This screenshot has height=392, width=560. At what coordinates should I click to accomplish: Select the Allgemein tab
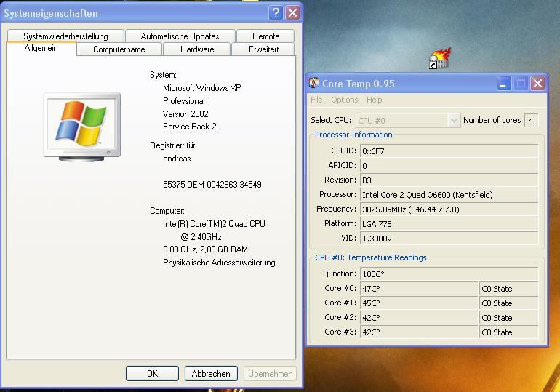(41, 48)
